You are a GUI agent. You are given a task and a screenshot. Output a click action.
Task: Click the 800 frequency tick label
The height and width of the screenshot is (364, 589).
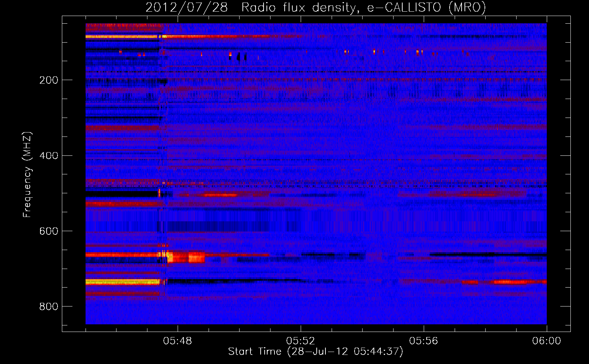point(49,306)
